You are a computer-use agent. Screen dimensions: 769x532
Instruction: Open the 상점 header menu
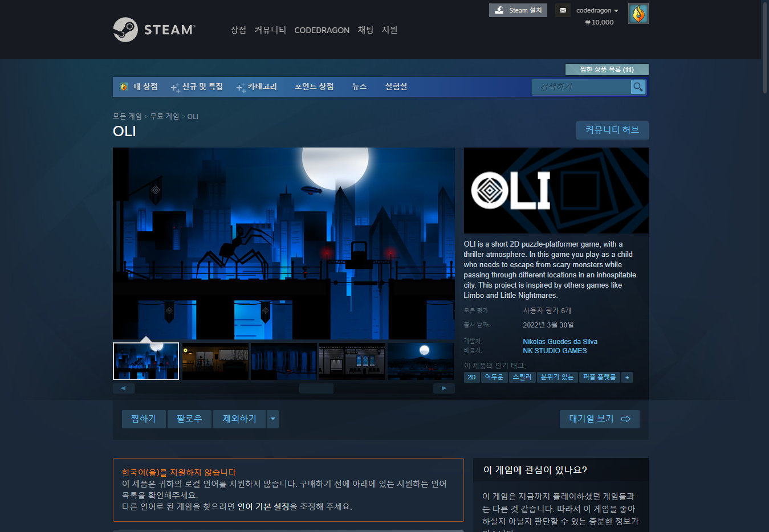click(x=238, y=30)
